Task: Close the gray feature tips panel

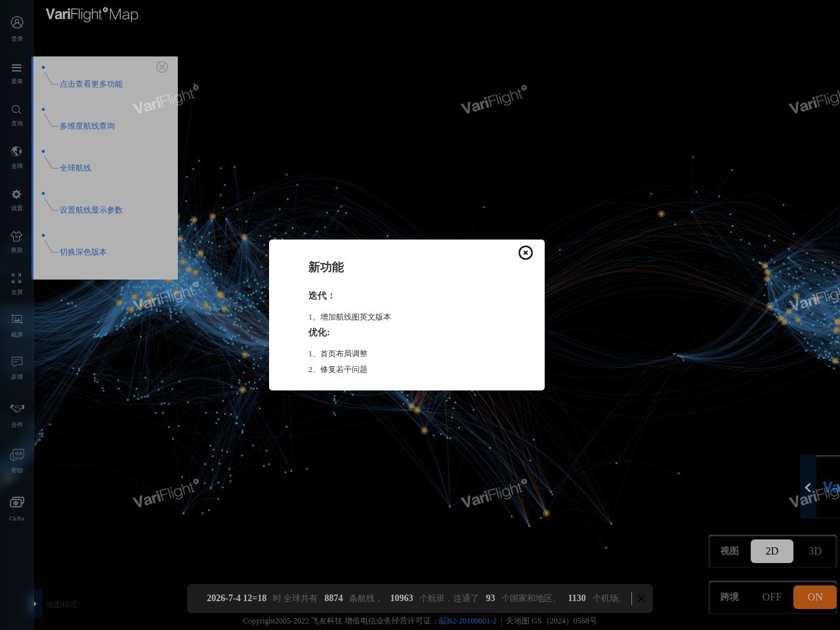Action: (162, 67)
